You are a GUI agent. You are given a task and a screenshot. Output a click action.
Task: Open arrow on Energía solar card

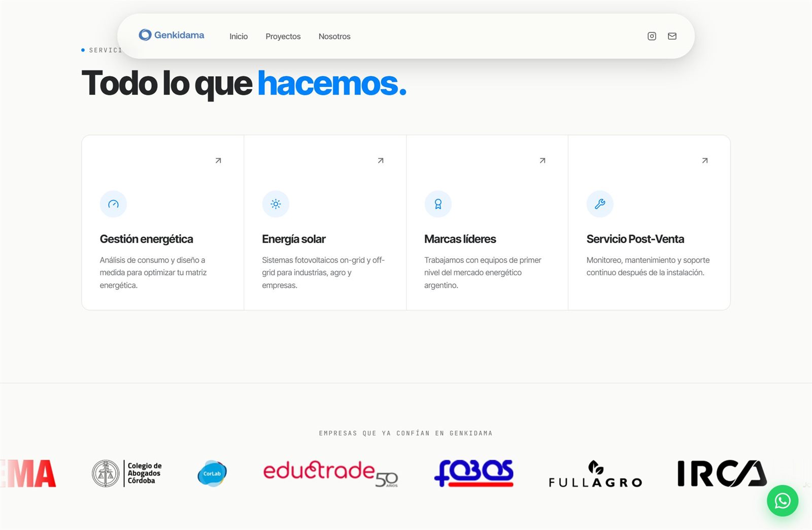[381, 160]
